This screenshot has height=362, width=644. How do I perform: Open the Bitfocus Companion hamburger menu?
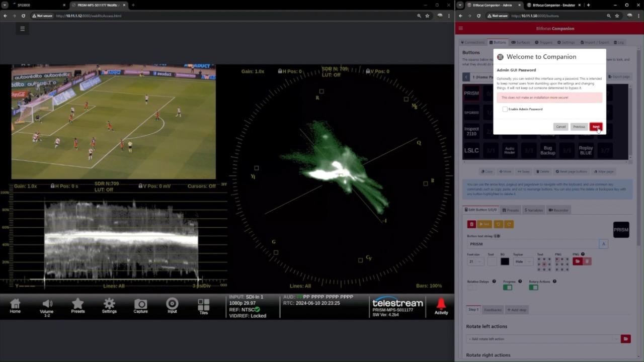click(461, 28)
